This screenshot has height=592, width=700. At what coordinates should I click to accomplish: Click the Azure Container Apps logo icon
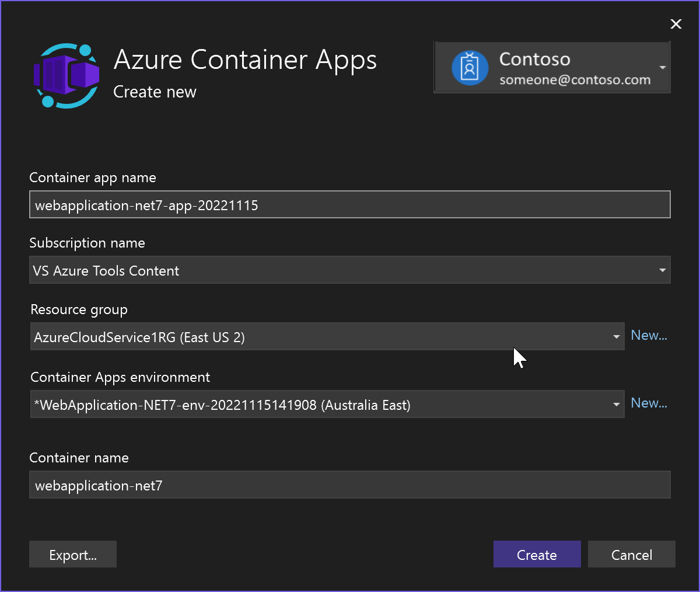[66, 76]
